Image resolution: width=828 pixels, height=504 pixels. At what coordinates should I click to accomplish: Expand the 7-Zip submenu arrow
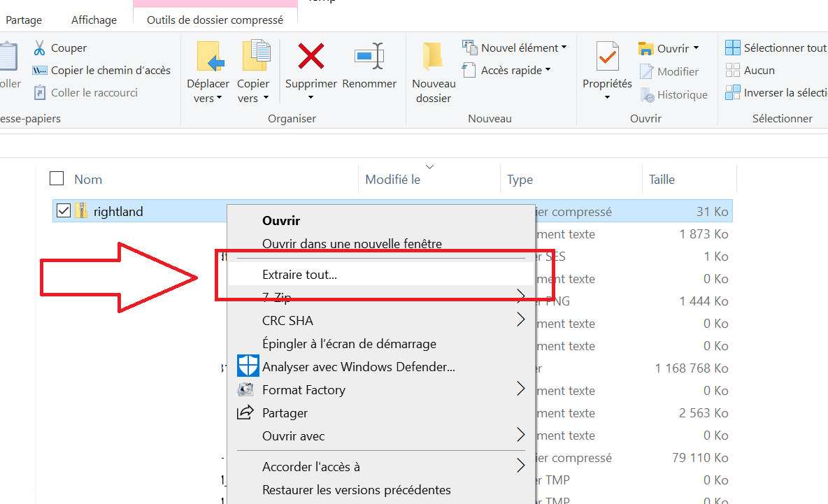point(520,297)
